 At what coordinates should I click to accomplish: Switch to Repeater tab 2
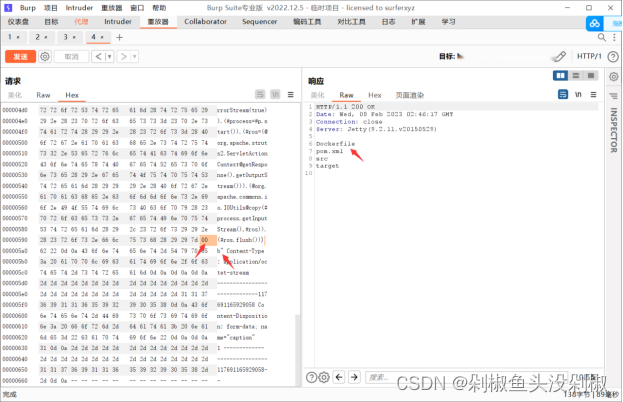(x=42, y=37)
